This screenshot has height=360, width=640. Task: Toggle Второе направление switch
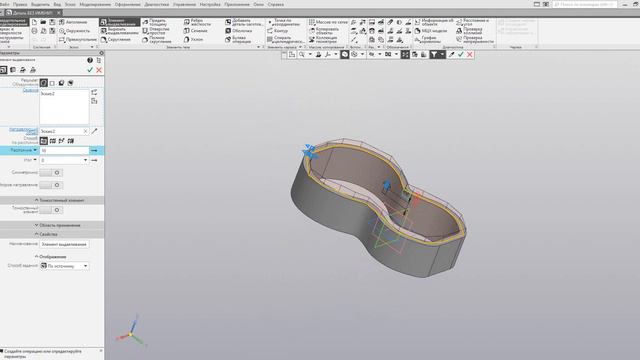(x=51, y=185)
